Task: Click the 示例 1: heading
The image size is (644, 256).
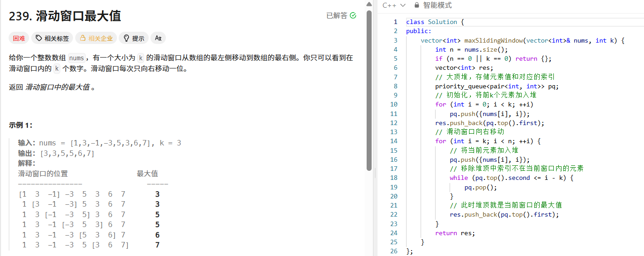Action: pos(21,125)
